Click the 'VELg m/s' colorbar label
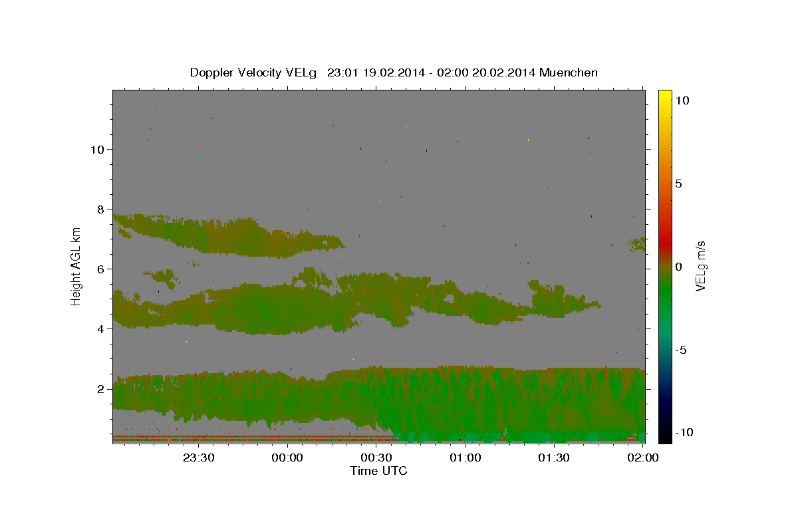Image resolution: width=798 pixels, height=532 pixels. [700, 267]
